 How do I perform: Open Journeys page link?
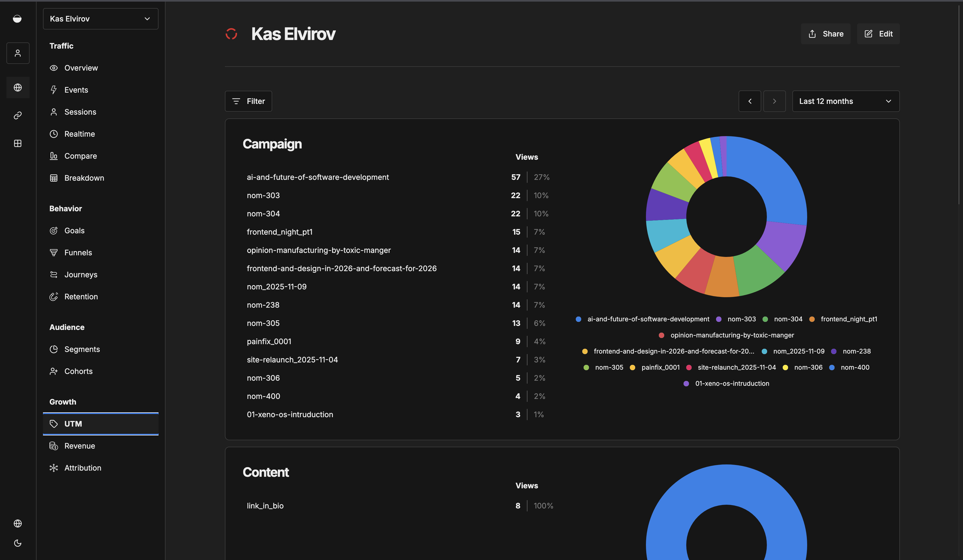100,274
